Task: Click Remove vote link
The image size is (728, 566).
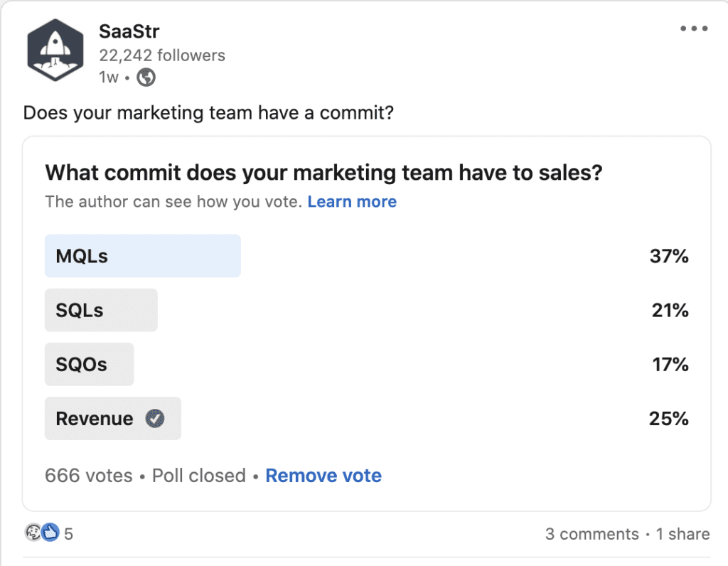Action: (x=323, y=476)
